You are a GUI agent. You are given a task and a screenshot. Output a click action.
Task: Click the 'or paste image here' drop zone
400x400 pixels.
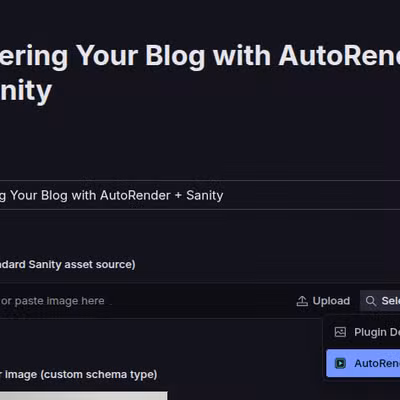pos(52,301)
